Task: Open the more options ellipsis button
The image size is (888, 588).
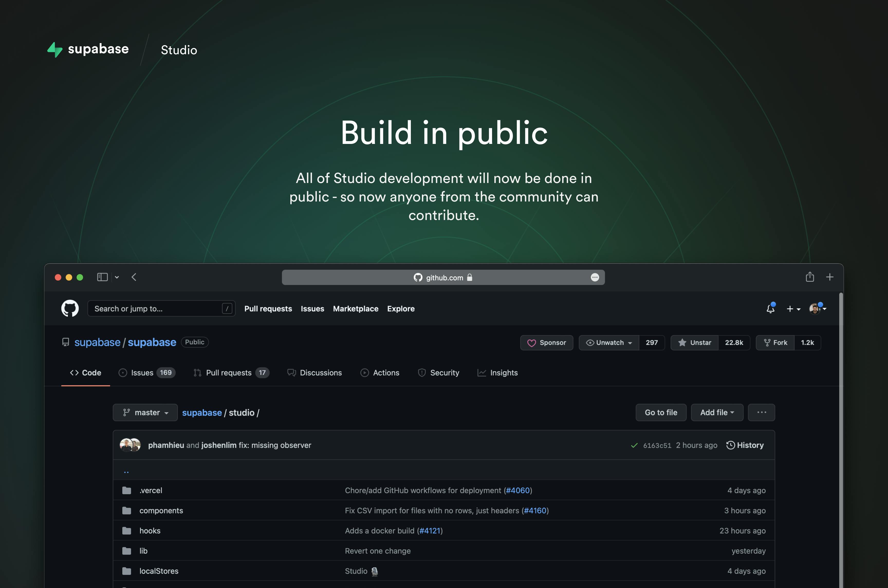Action: click(x=761, y=412)
